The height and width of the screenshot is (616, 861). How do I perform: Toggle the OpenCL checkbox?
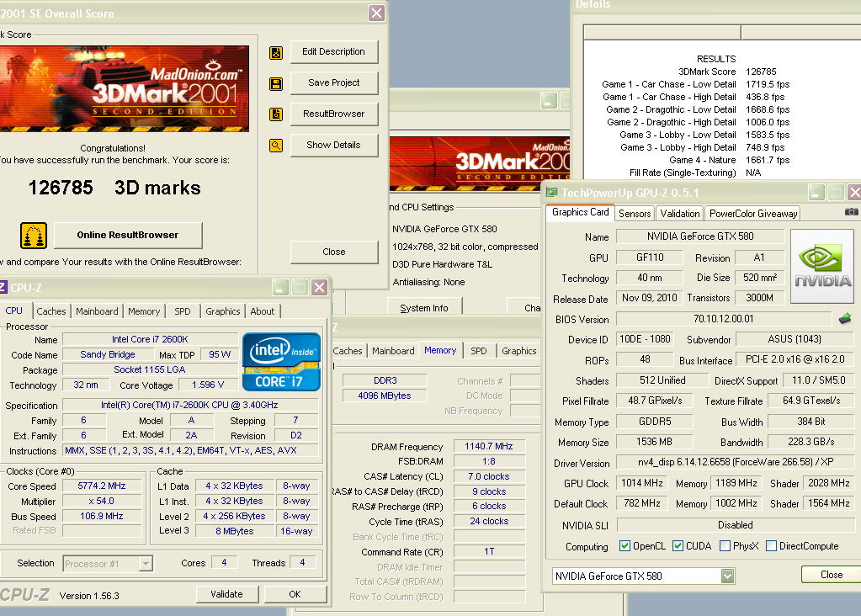(x=624, y=545)
